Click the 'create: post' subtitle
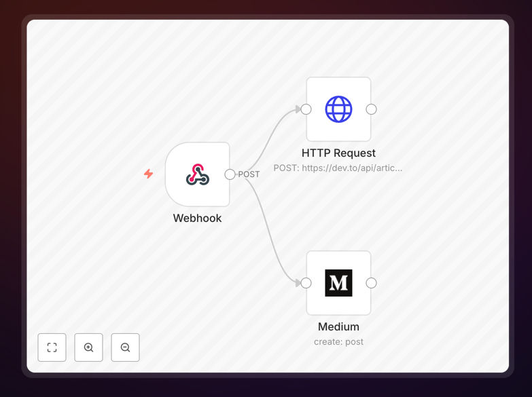Viewport: 532px width, 397px height. click(338, 341)
